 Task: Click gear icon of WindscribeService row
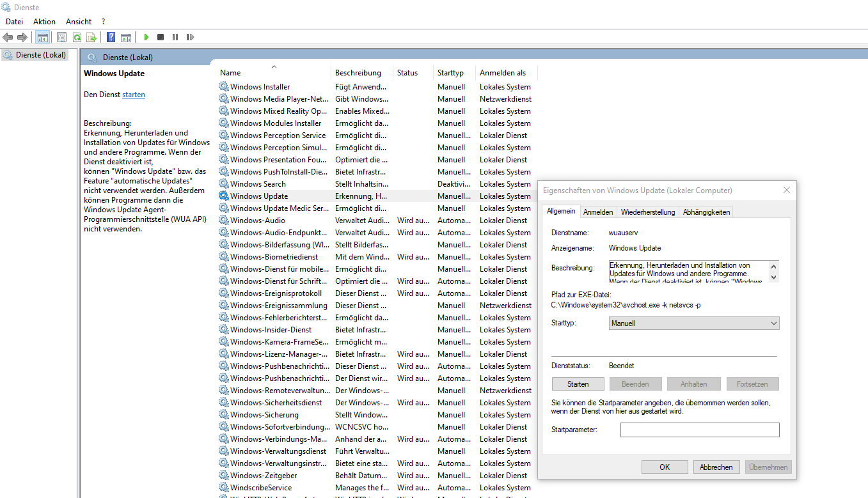click(x=223, y=487)
